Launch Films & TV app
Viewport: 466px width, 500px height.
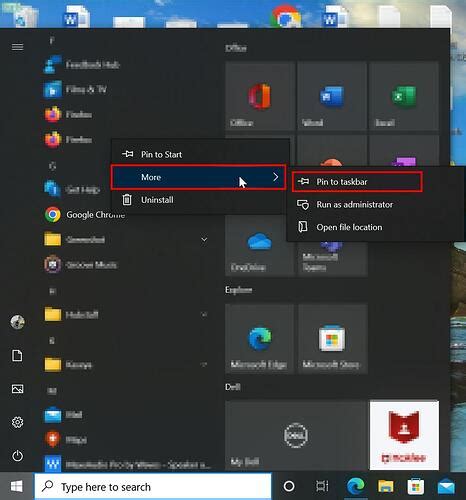75,89
